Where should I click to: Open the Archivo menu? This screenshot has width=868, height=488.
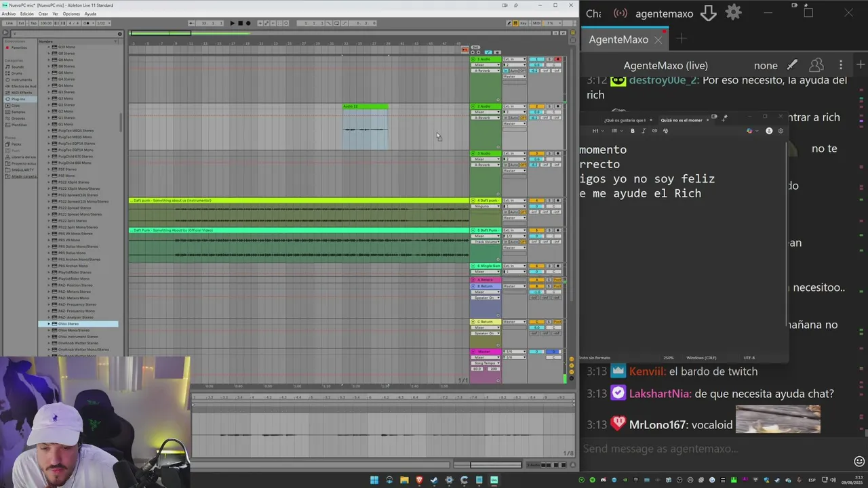pyautogui.click(x=8, y=14)
